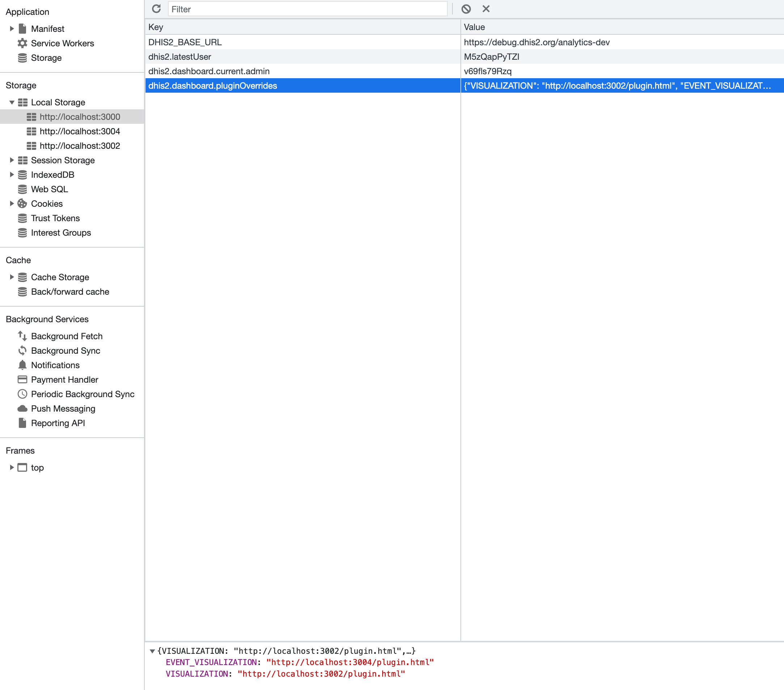Open the Service Workers section

click(x=63, y=43)
